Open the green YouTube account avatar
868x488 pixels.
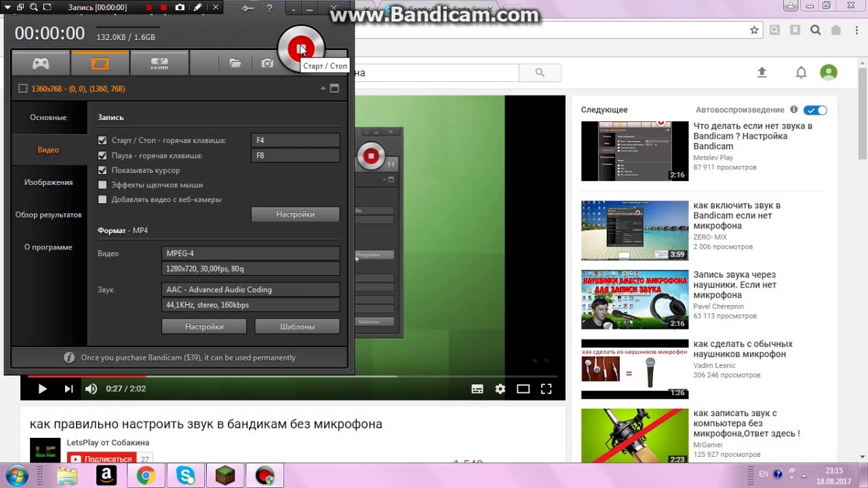(828, 73)
